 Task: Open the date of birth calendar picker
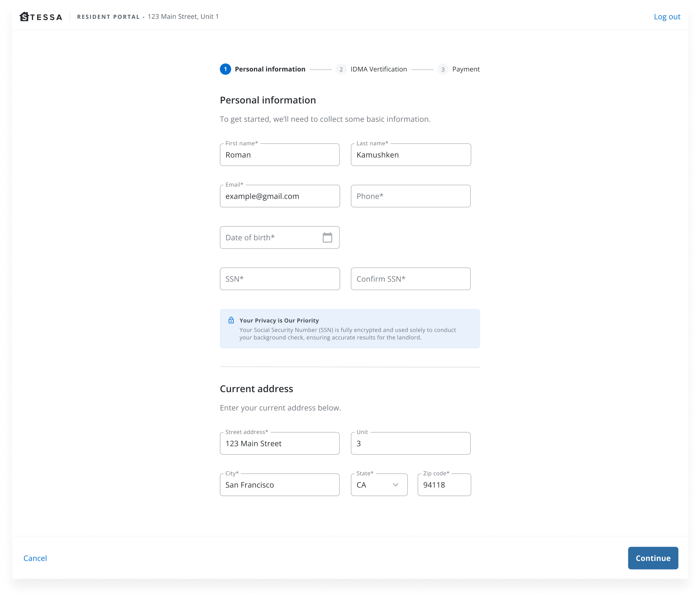click(x=327, y=237)
